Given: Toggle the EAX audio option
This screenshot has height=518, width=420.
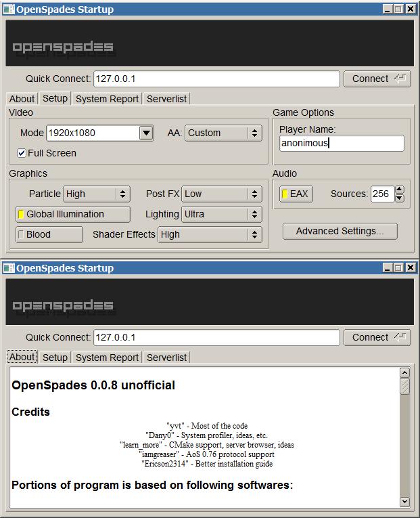Looking at the screenshot, I should [x=296, y=194].
